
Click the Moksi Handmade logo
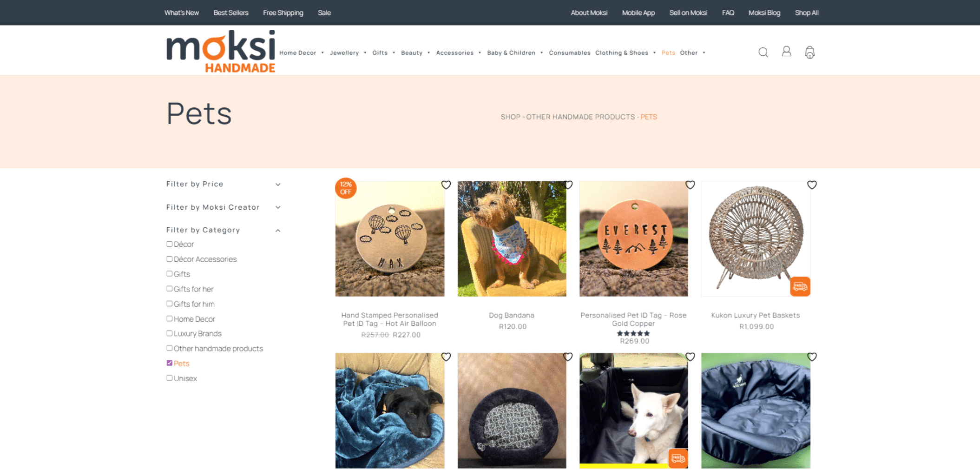(221, 51)
